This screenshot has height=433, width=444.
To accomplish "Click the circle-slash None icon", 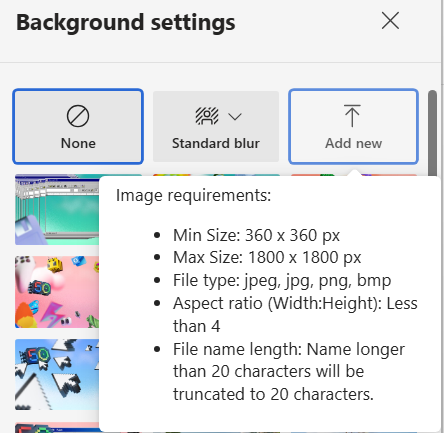I will coord(78,116).
